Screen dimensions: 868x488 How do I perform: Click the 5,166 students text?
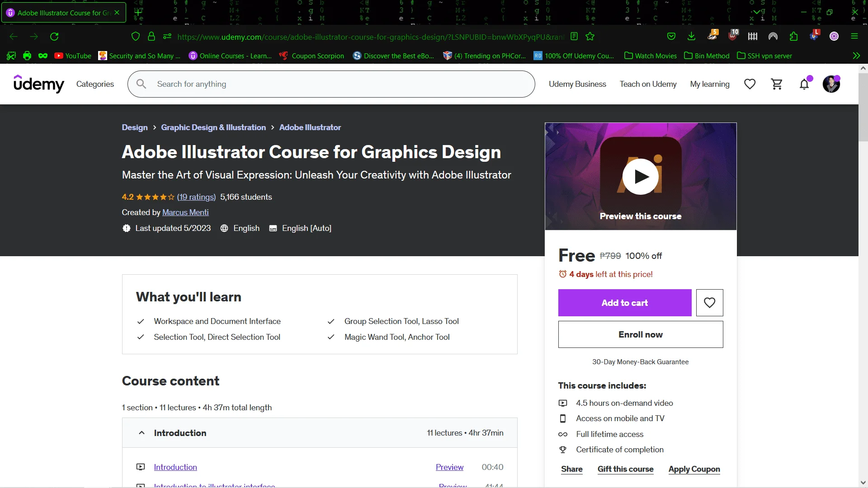[x=246, y=197]
